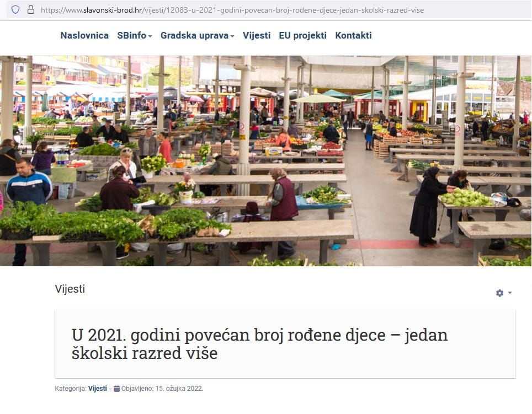Click the slavonski-brod.hr domain in the URL

112,10
